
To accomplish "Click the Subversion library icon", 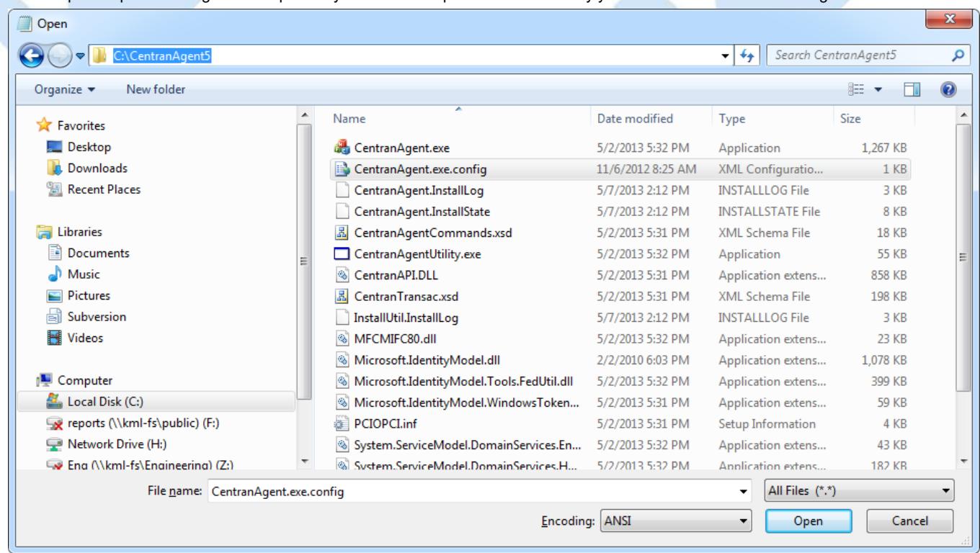I will [54, 316].
